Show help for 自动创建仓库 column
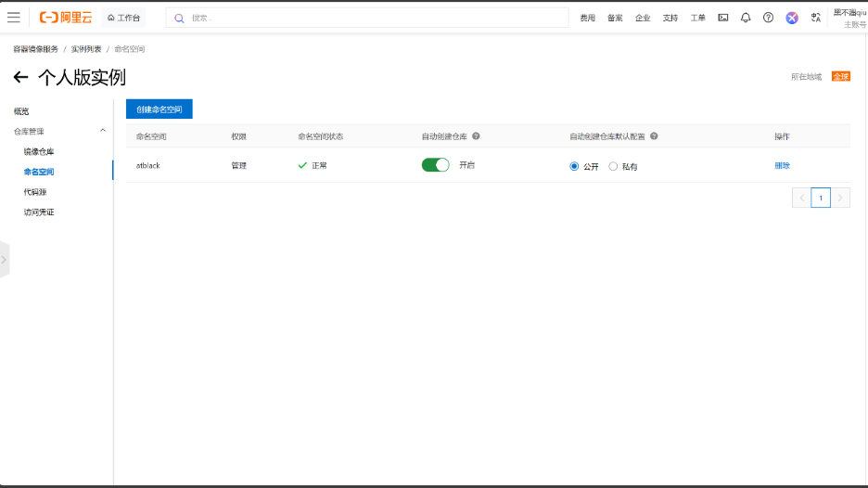 476,136
